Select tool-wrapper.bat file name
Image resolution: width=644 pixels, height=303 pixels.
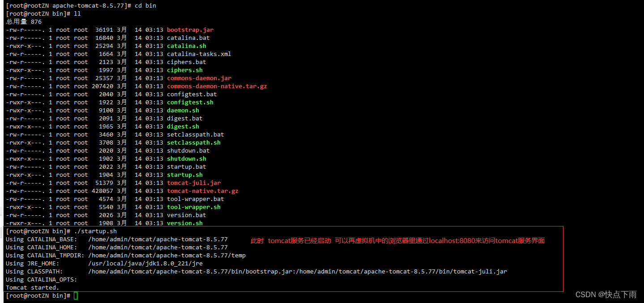(x=196, y=199)
